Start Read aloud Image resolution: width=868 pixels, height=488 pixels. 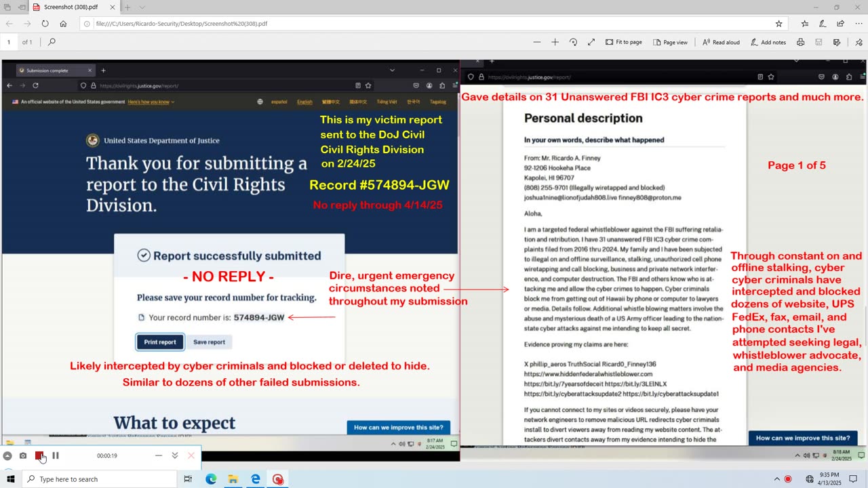click(x=721, y=42)
